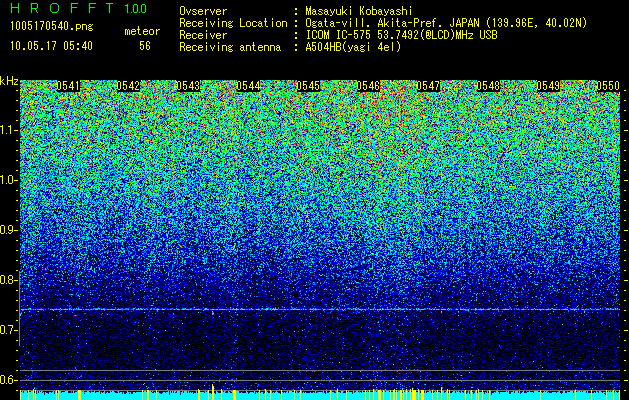Click the 0543 time marker
This screenshot has width=629, height=400.
pyautogui.click(x=188, y=85)
